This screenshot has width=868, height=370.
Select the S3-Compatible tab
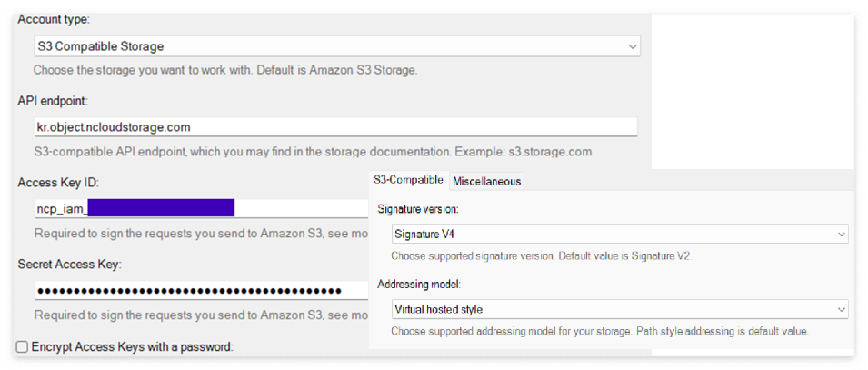point(408,181)
